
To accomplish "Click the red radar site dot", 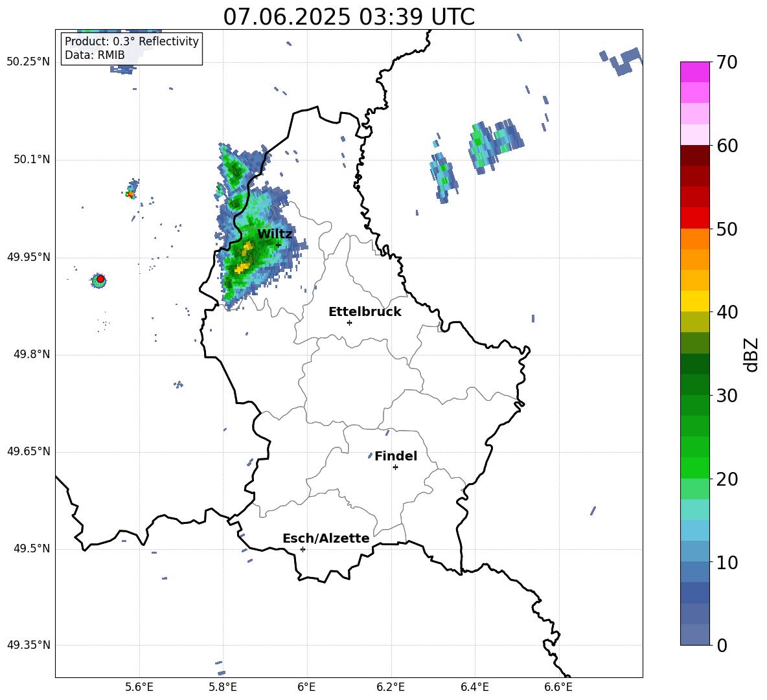I will [100, 279].
